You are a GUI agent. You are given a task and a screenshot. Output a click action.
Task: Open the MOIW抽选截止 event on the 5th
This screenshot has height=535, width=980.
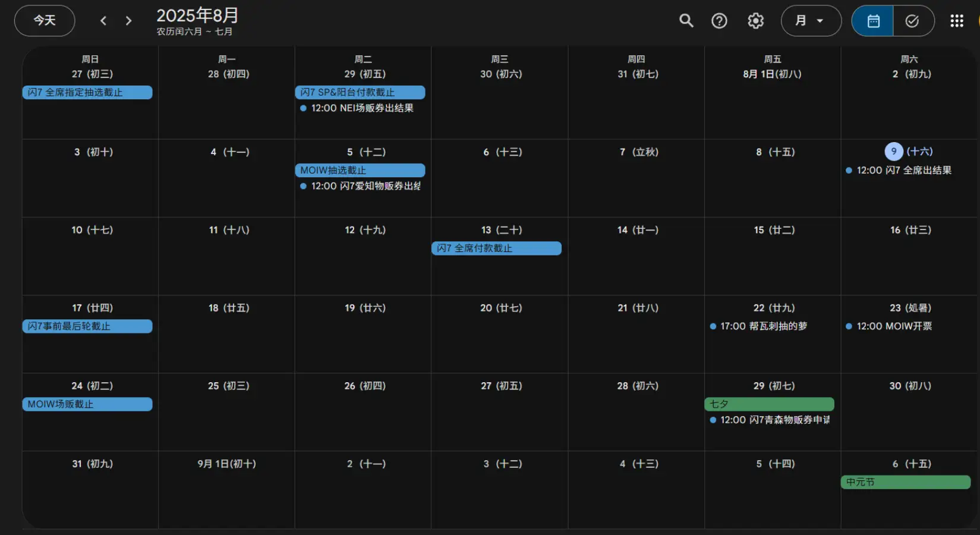coord(360,171)
